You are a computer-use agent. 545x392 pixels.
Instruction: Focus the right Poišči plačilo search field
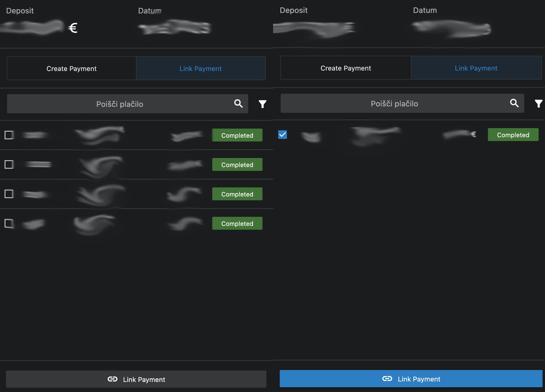(x=394, y=104)
